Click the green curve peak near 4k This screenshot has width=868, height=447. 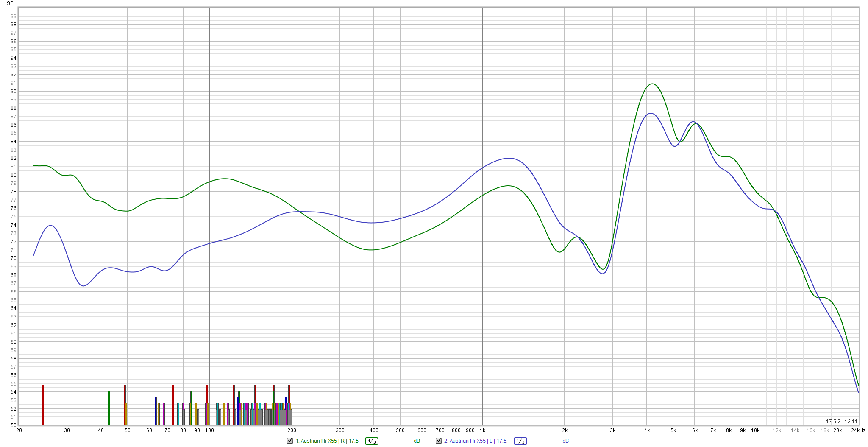pyautogui.click(x=652, y=84)
